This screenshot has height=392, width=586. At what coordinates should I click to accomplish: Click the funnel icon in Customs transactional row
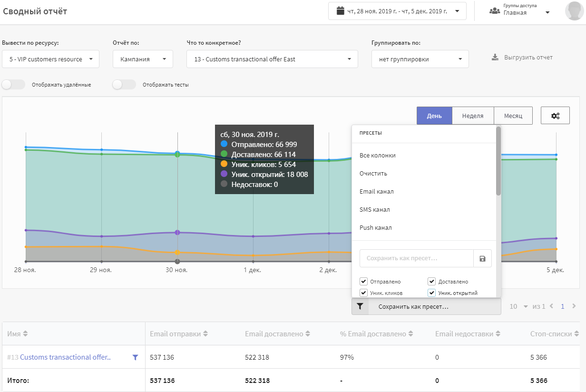pyautogui.click(x=135, y=357)
